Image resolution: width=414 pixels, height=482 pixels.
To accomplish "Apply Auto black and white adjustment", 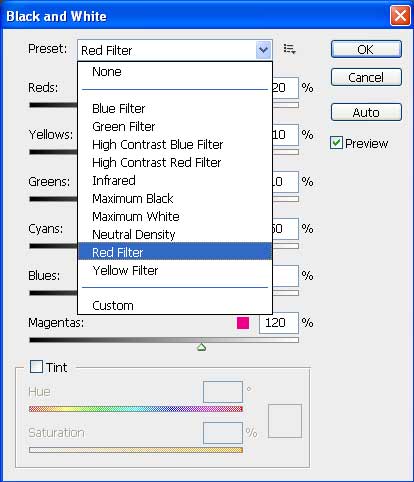I will (x=366, y=112).
